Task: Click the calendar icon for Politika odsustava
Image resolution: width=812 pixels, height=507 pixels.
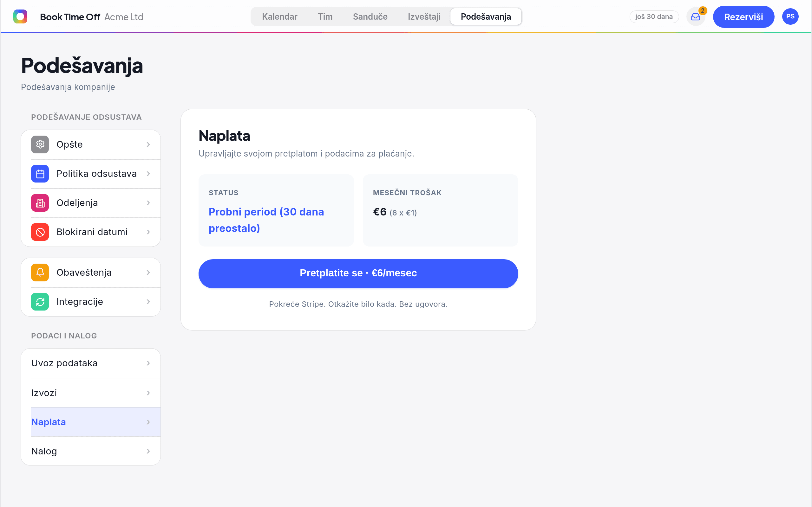Action: point(40,174)
